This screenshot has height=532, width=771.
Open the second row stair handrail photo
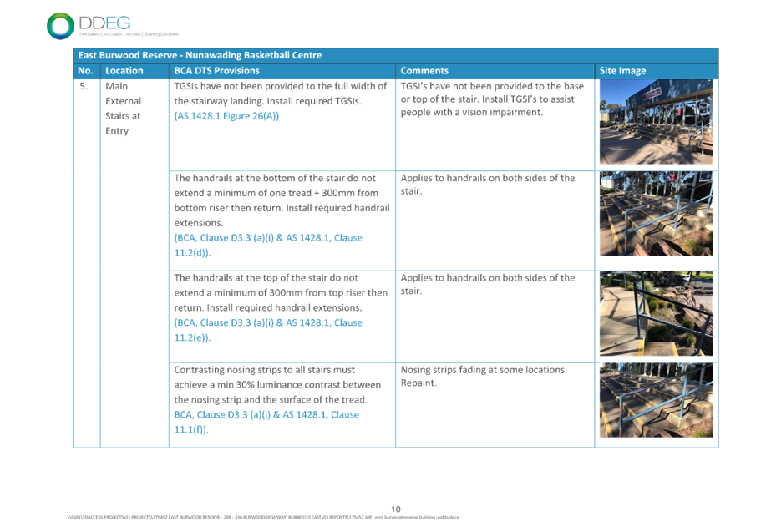[x=656, y=214]
